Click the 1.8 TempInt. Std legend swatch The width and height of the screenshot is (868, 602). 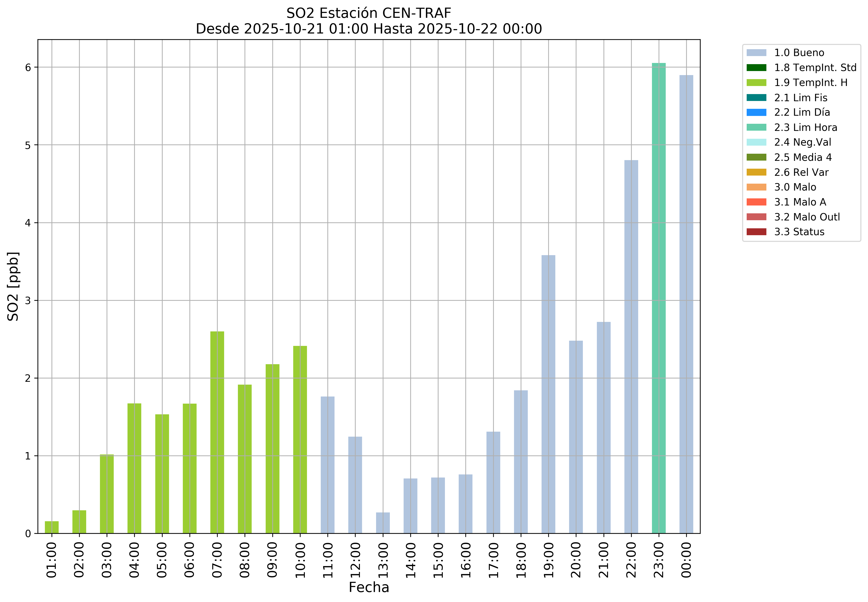pos(756,68)
